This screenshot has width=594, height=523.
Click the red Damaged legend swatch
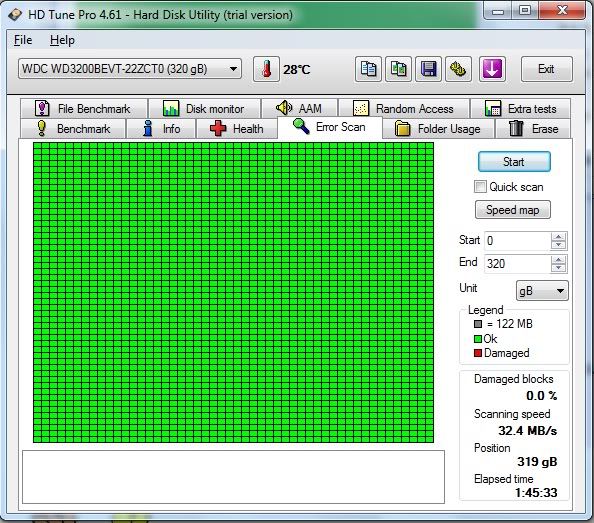(478, 353)
